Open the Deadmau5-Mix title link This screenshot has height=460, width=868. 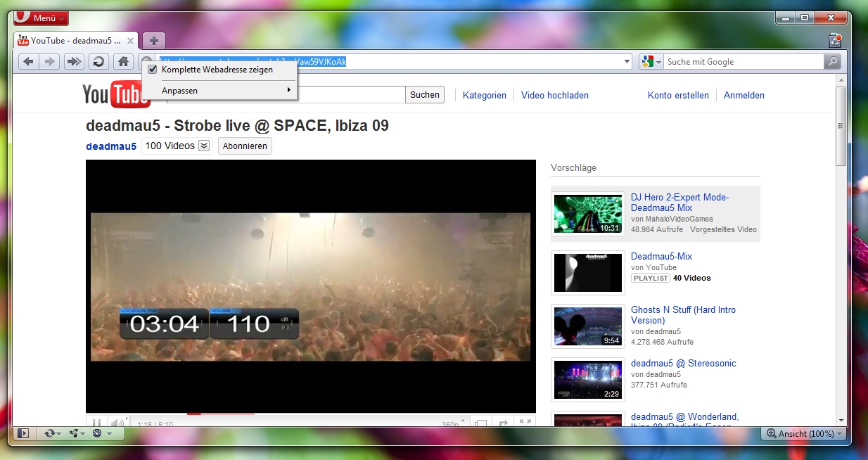click(x=661, y=256)
